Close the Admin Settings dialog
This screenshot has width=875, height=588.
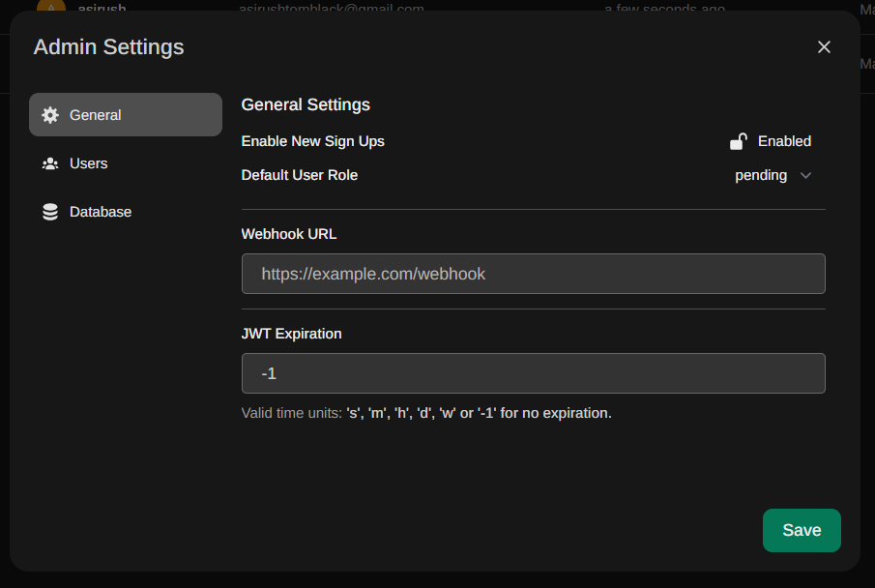coord(824,47)
